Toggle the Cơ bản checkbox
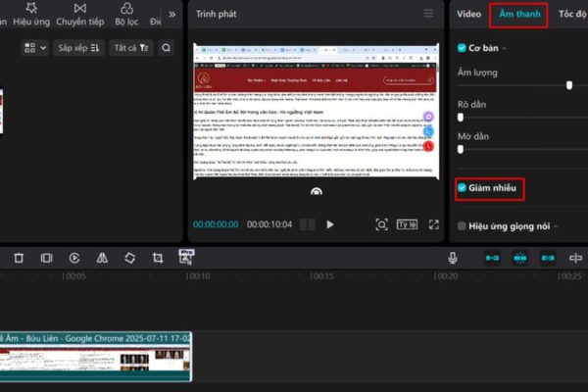The image size is (588, 392). (x=463, y=46)
